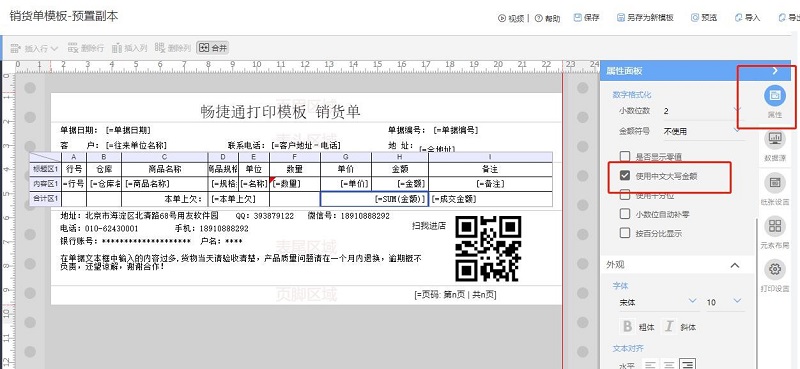Select column header C
Viewport: 800px width, 369px height.
[164, 157]
